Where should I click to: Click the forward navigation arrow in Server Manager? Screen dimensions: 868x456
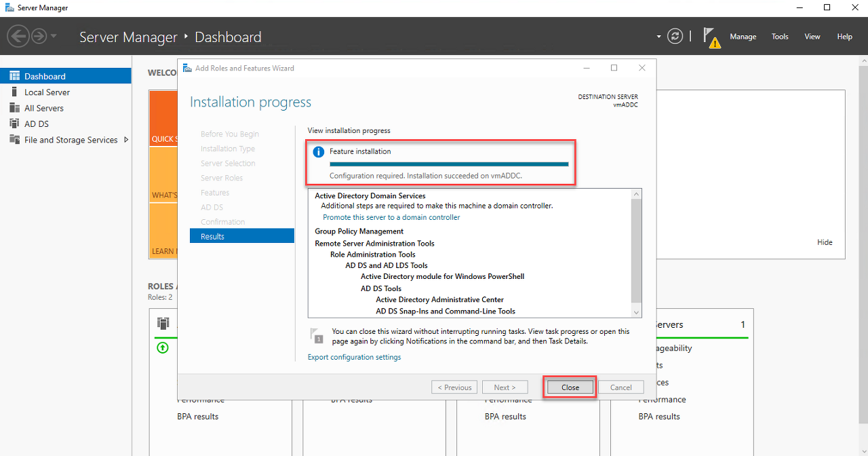tap(39, 36)
